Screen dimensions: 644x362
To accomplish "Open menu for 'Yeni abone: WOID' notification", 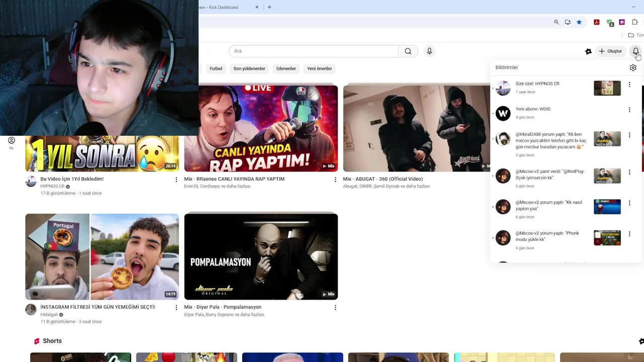I will point(629,110).
